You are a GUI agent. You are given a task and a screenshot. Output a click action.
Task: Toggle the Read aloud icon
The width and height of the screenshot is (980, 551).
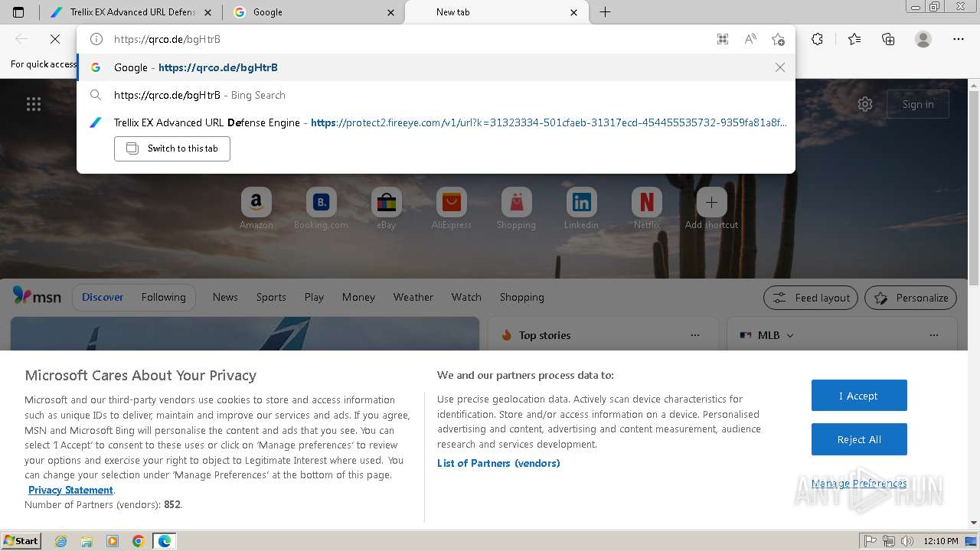pyautogui.click(x=750, y=39)
